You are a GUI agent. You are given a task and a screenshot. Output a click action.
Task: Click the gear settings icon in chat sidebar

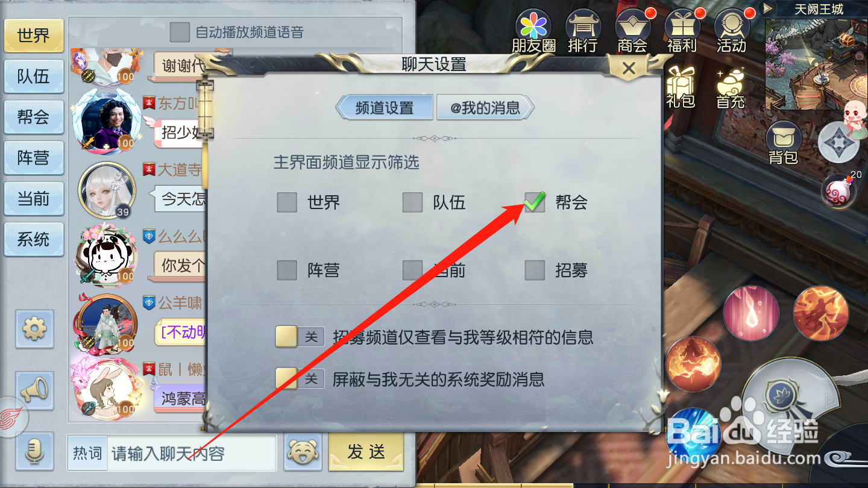pos(34,329)
